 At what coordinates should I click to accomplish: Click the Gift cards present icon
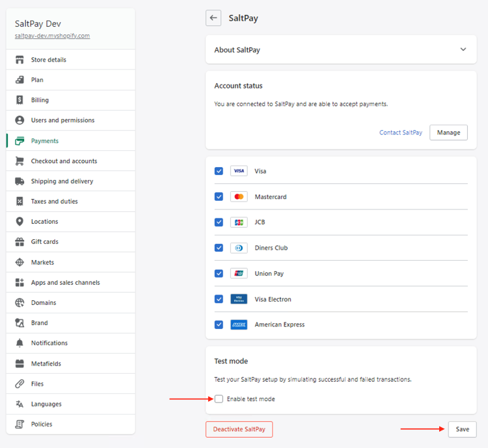(20, 242)
